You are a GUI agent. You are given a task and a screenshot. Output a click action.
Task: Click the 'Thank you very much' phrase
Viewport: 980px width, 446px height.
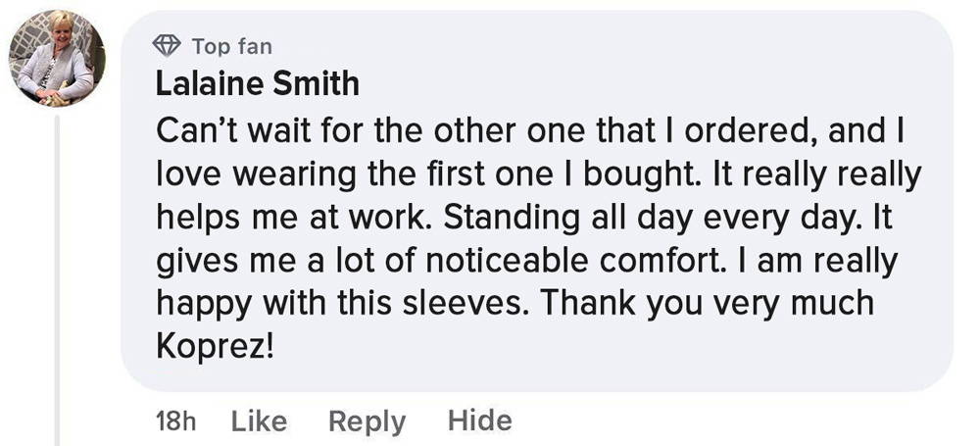pos(707,305)
